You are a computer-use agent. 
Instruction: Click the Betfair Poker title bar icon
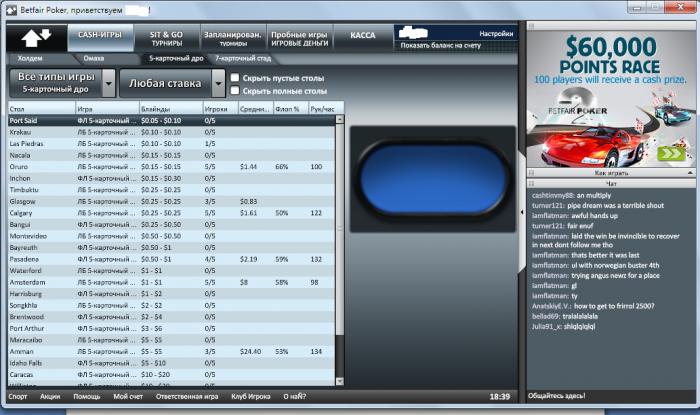point(12,10)
